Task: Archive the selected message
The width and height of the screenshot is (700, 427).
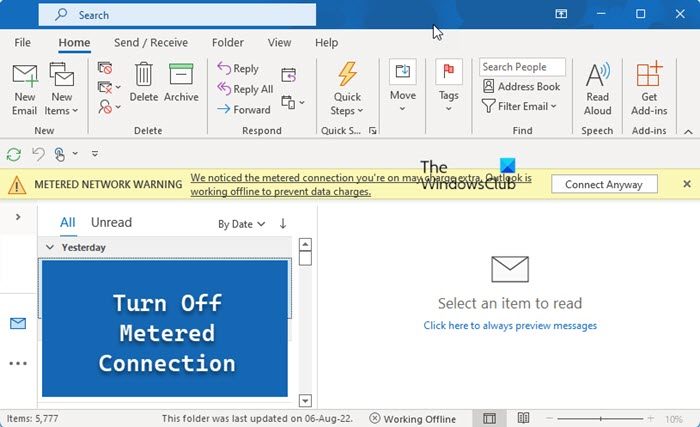Action: 181,82
